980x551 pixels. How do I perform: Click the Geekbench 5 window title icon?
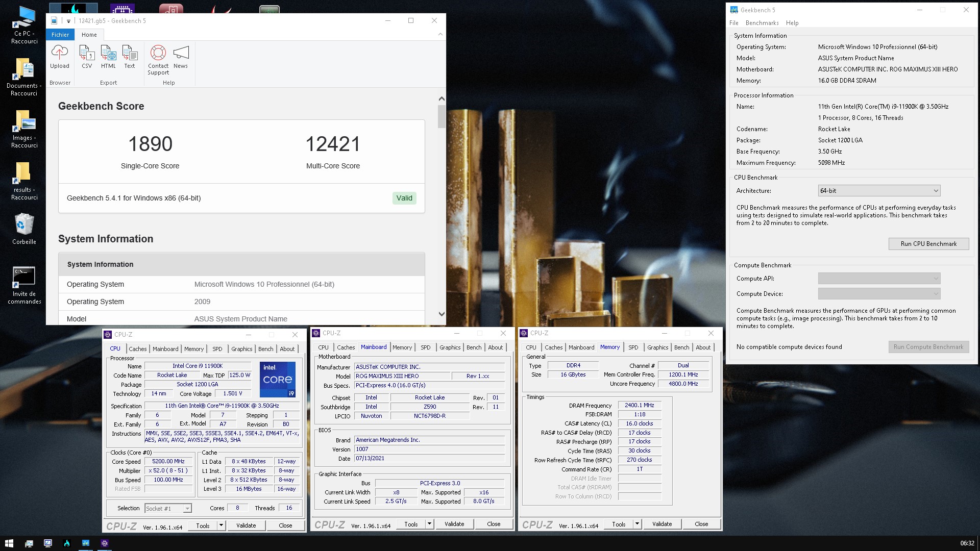pos(734,10)
